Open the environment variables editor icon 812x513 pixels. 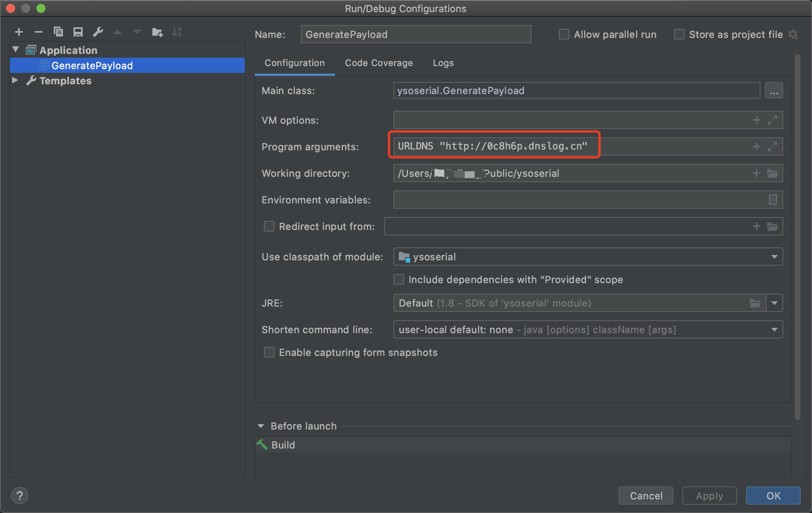click(x=773, y=200)
